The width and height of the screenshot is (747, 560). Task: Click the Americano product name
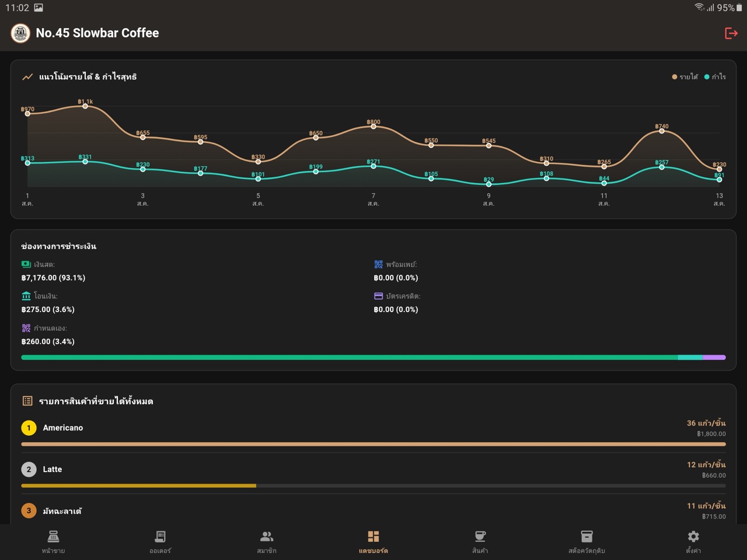[63, 428]
